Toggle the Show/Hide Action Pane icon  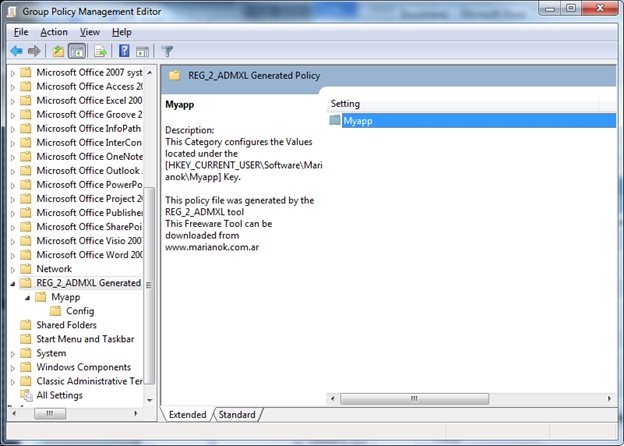(x=142, y=51)
